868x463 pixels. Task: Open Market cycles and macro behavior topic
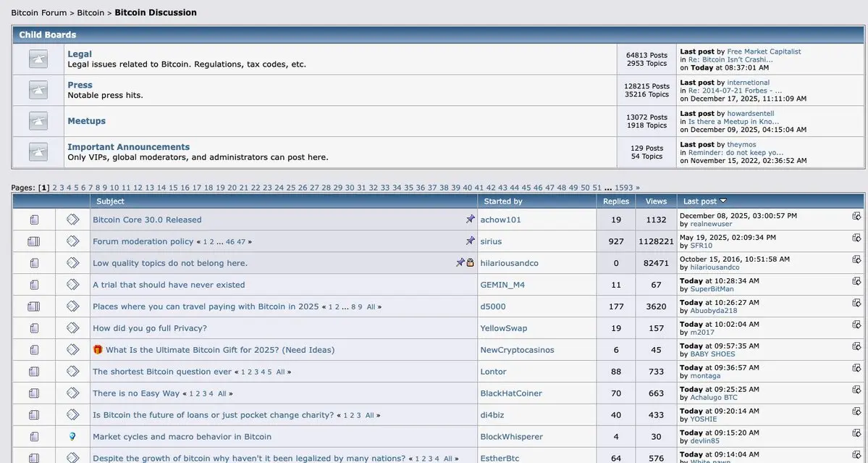[182, 437]
